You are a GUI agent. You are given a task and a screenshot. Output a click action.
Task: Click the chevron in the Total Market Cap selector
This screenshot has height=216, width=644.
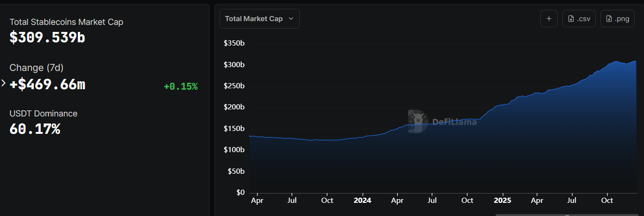291,19
